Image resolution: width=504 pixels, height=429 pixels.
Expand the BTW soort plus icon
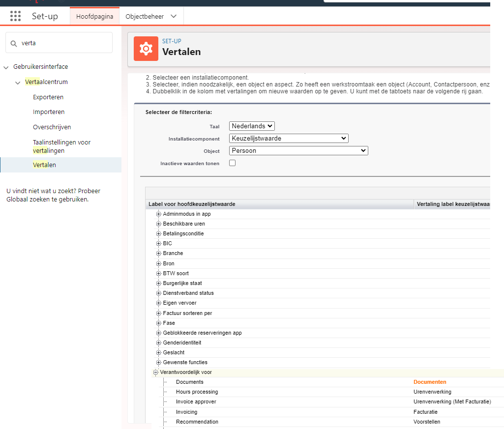[x=159, y=274]
